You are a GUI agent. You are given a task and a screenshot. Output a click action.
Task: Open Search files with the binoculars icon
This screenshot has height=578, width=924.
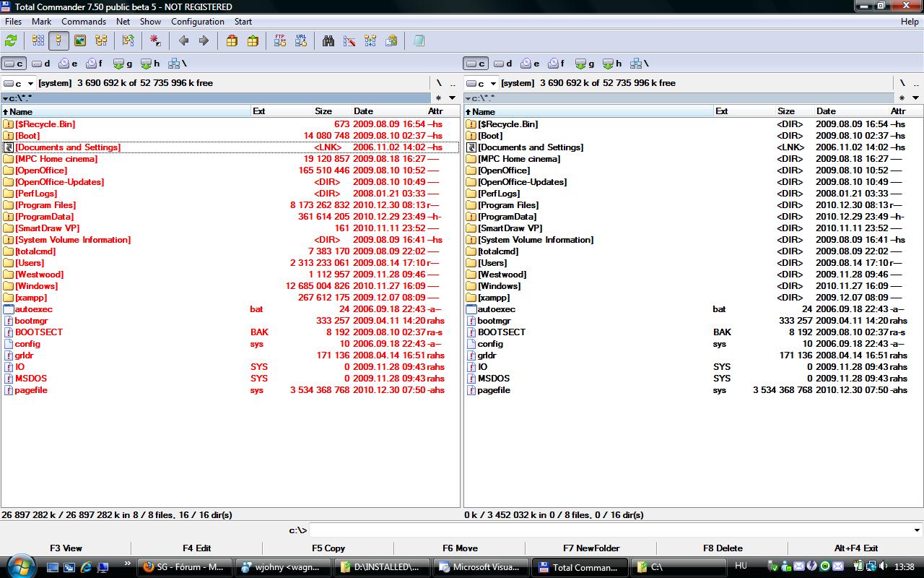(328, 41)
